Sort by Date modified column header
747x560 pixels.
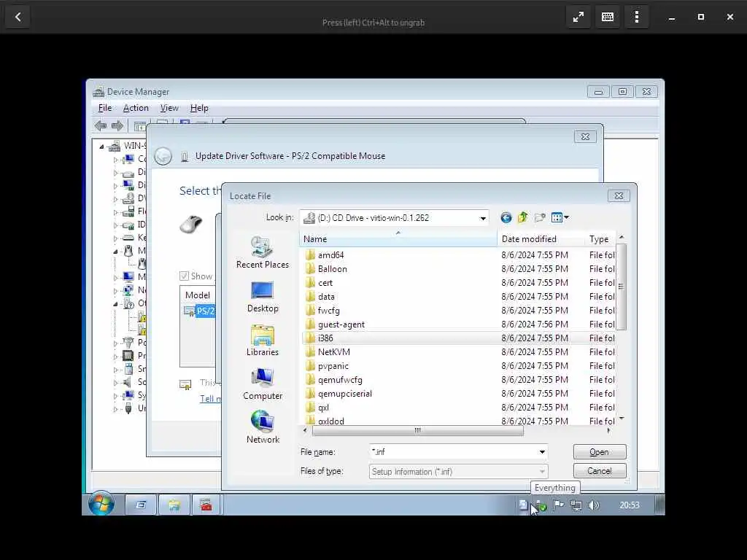click(541, 239)
